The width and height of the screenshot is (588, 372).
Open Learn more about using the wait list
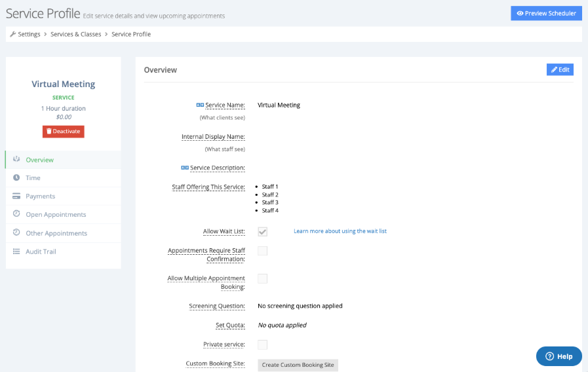[340, 231]
